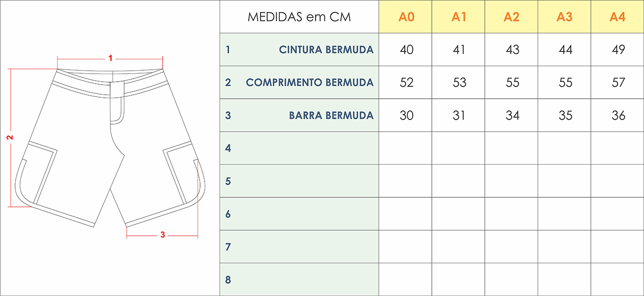Select the A3 size column header
644x296 pixels.
564,17
